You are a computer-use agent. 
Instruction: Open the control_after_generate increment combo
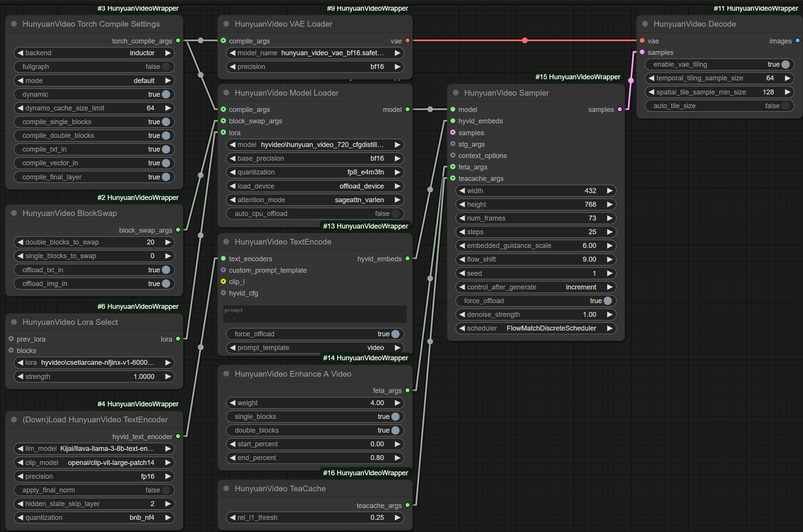(536, 287)
